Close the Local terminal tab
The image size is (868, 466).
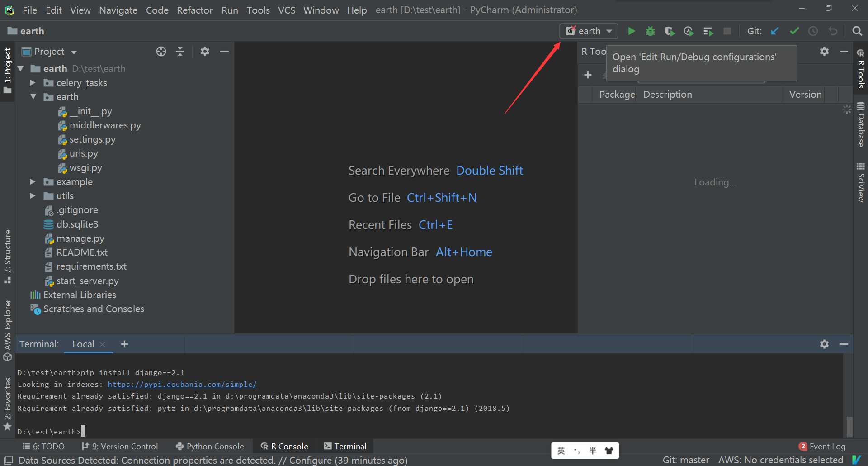pos(103,344)
